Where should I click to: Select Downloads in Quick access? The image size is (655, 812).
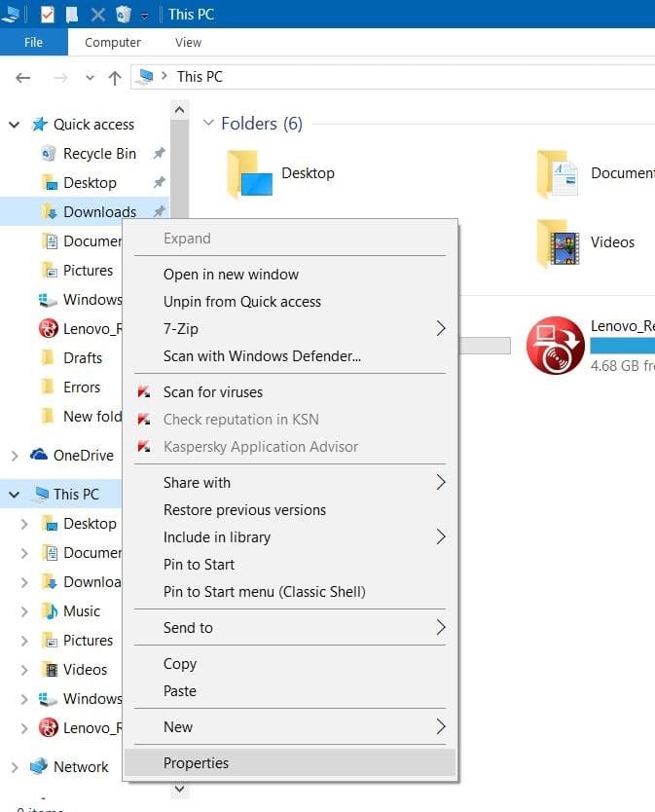(99, 211)
